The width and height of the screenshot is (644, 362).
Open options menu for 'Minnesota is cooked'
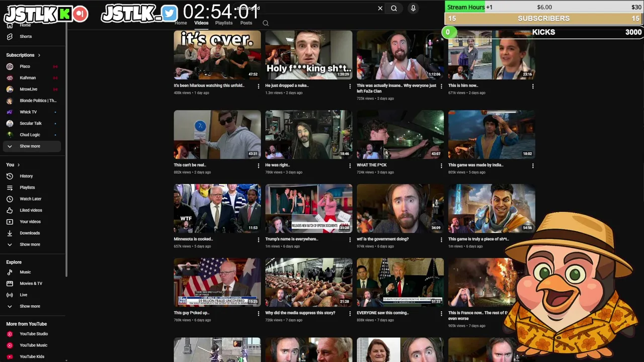coord(259,239)
